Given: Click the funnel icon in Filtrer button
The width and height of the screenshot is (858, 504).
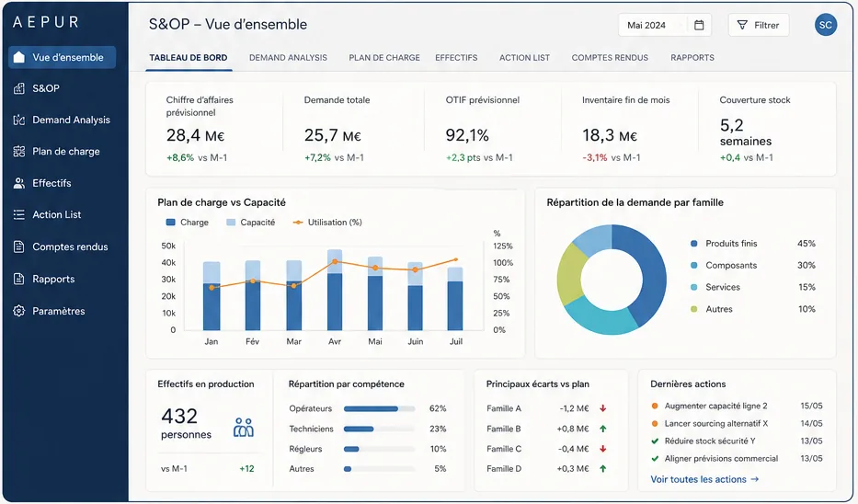Looking at the screenshot, I should point(742,25).
